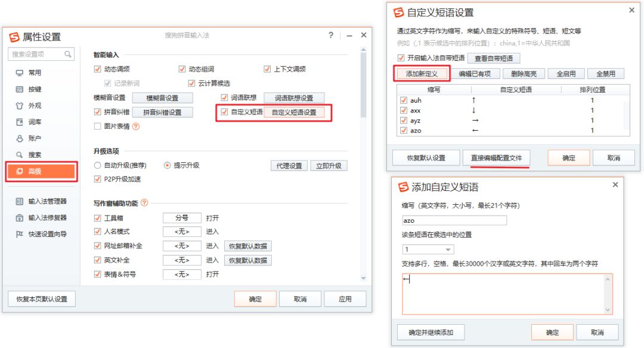Toggle the 开启输入法自带短语 checkbox
The image size is (644, 348).
pyautogui.click(x=401, y=57)
